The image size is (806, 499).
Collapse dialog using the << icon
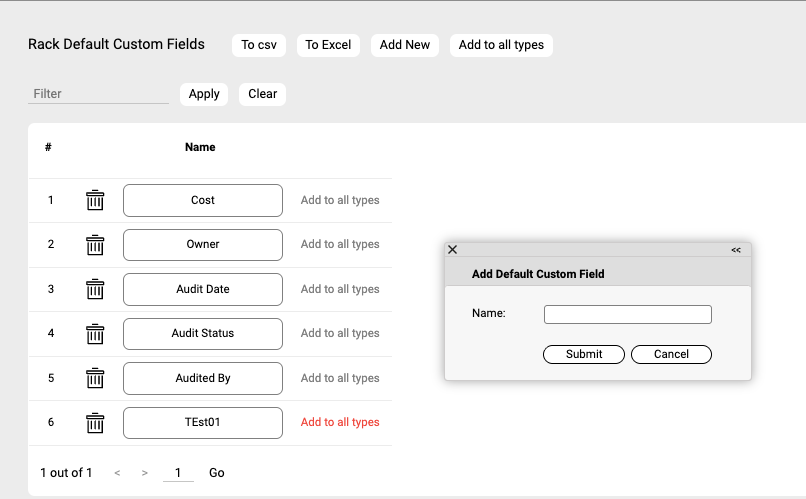pyautogui.click(x=736, y=250)
